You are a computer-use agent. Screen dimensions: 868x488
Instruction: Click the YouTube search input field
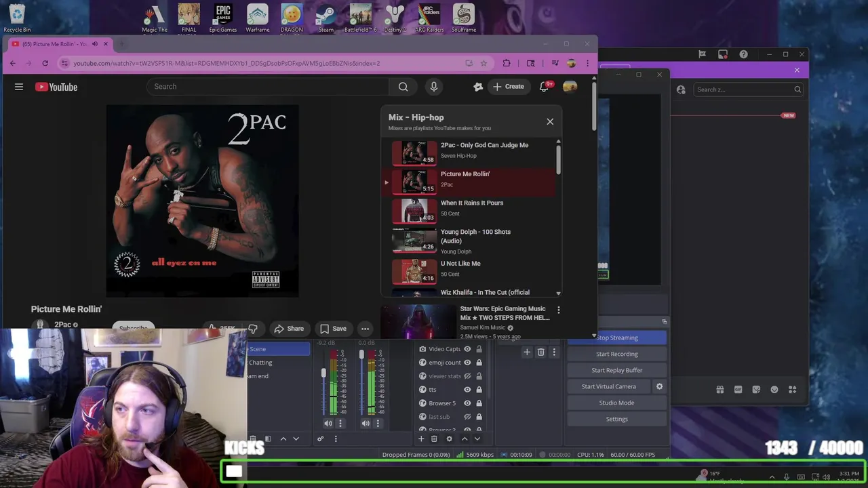click(x=268, y=87)
